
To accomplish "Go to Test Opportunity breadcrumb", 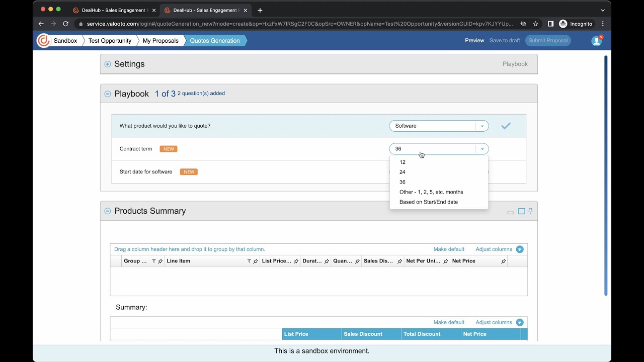I will (110, 41).
